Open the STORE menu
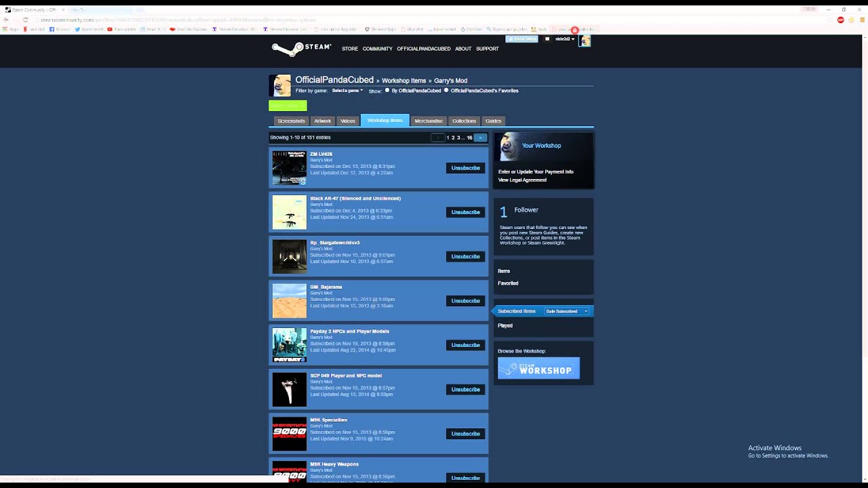 (x=350, y=49)
